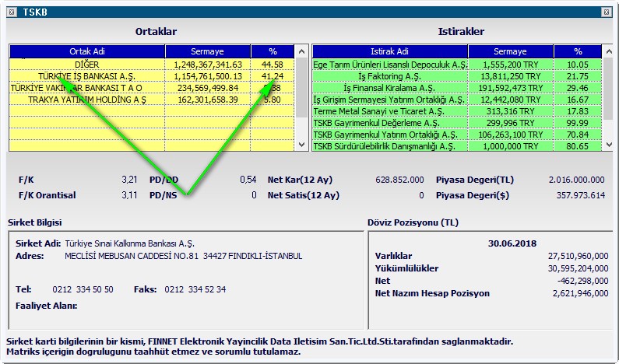Click capital 13,811,250 TRY cell
This screenshot has height=364, width=619.
tap(511, 76)
